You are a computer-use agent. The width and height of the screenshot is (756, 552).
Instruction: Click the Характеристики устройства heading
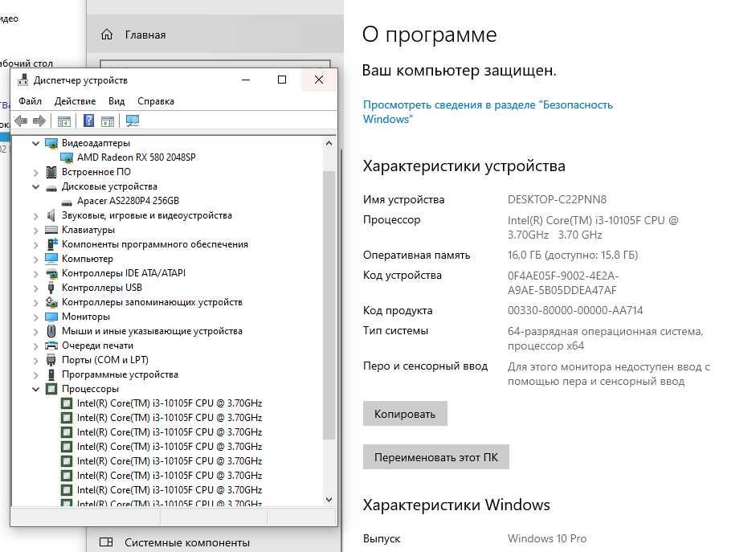pos(464,166)
